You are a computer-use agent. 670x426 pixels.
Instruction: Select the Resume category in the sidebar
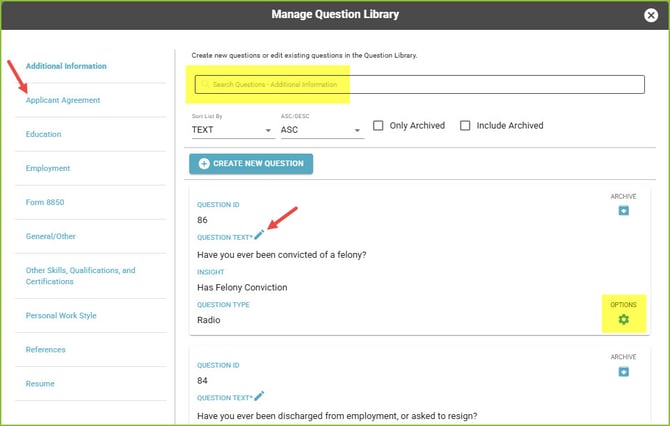(41, 384)
